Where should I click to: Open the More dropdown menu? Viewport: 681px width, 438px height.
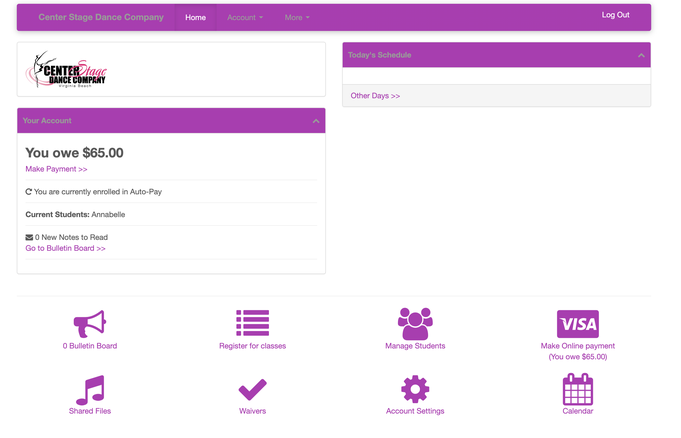297,17
